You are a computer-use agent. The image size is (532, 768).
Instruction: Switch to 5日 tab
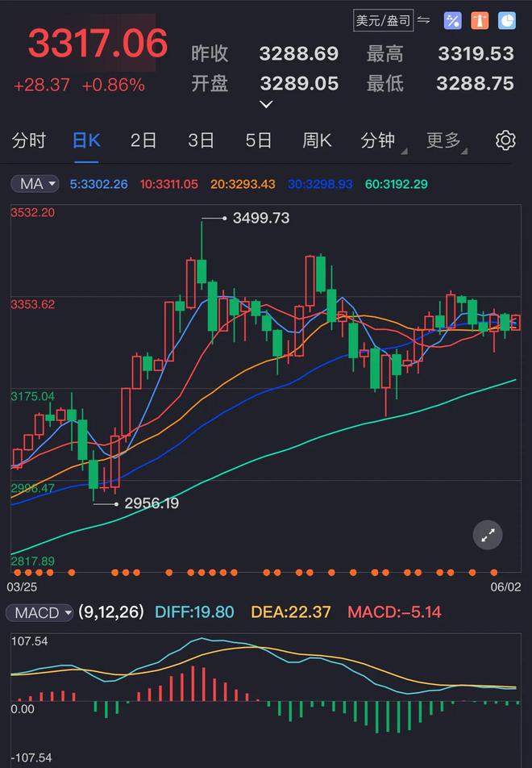coord(259,140)
